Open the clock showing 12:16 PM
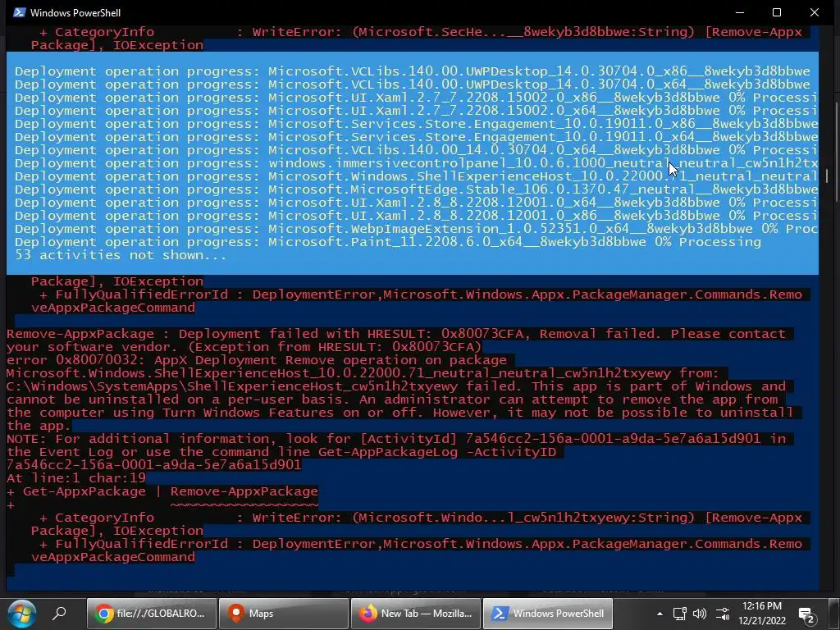Screen dimensions: 840x630 (x=762, y=614)
